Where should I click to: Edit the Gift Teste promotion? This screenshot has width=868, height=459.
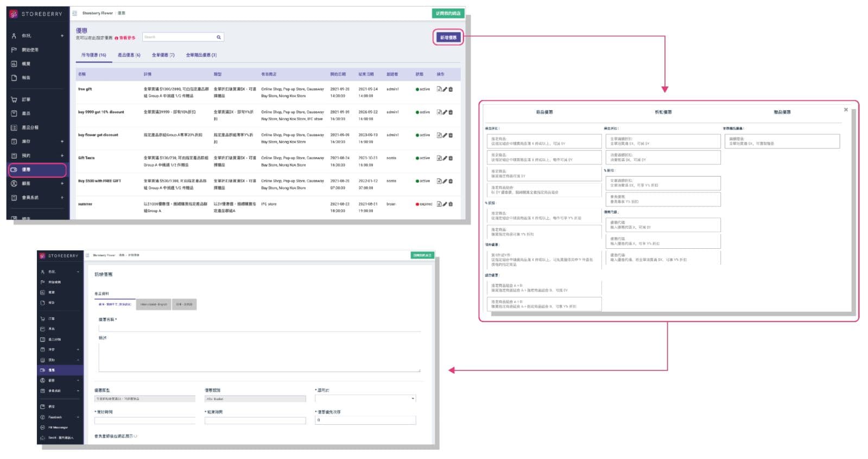445,158
